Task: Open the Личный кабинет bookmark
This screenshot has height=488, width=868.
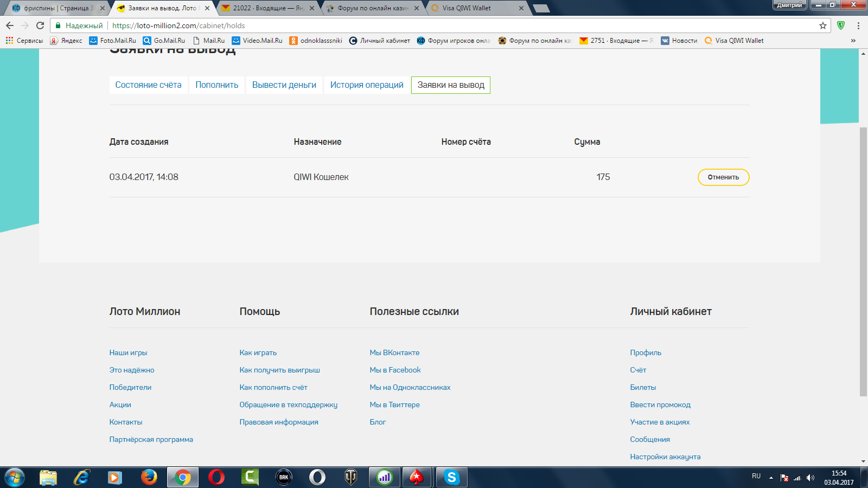Action: tap(380, 41)
